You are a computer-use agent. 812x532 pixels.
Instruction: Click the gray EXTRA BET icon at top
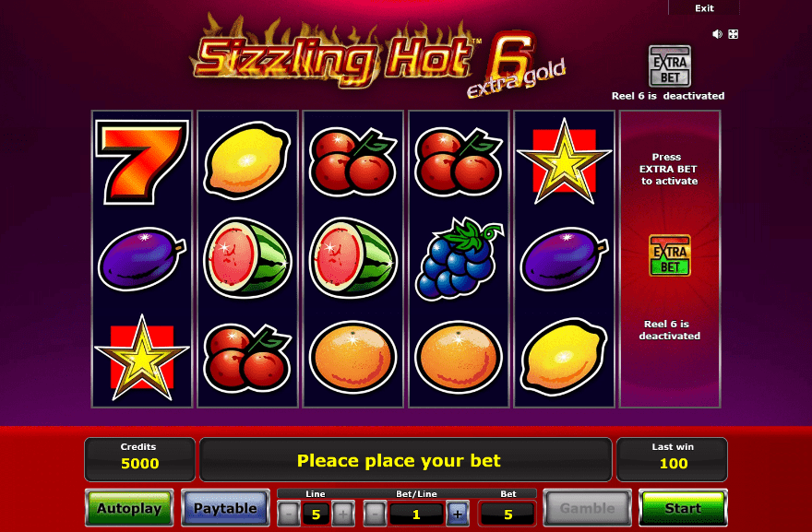670,66
